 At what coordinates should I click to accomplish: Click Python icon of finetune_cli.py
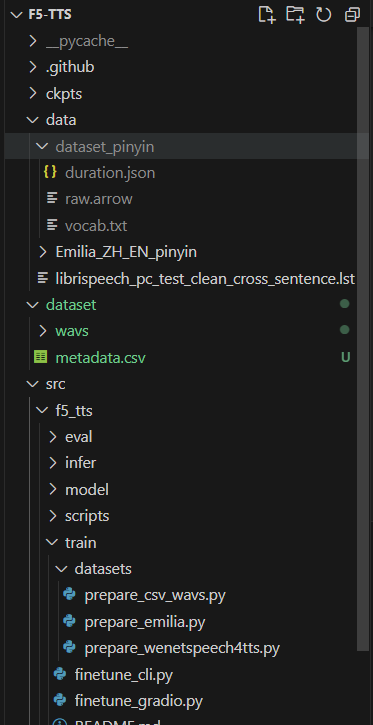tap(60, 675)
